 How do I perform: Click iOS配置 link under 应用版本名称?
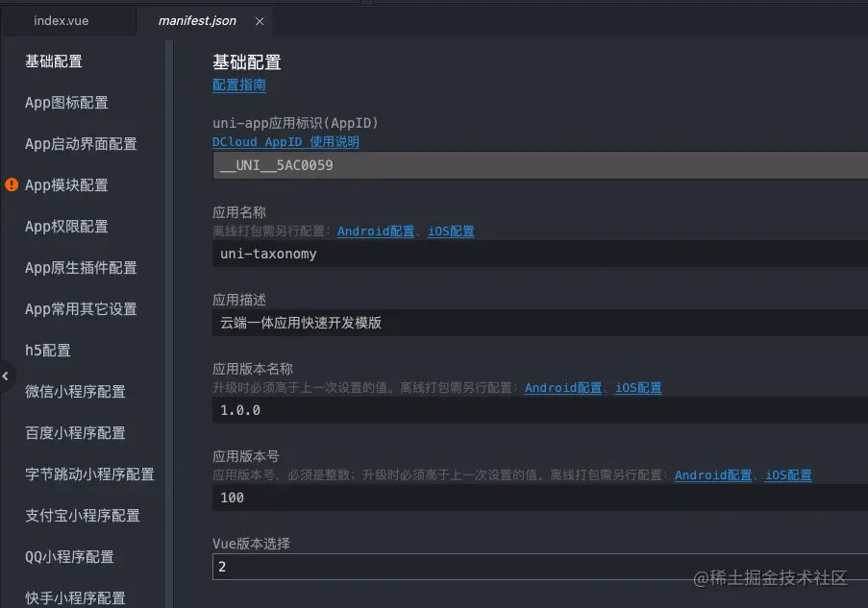(638, 387)
